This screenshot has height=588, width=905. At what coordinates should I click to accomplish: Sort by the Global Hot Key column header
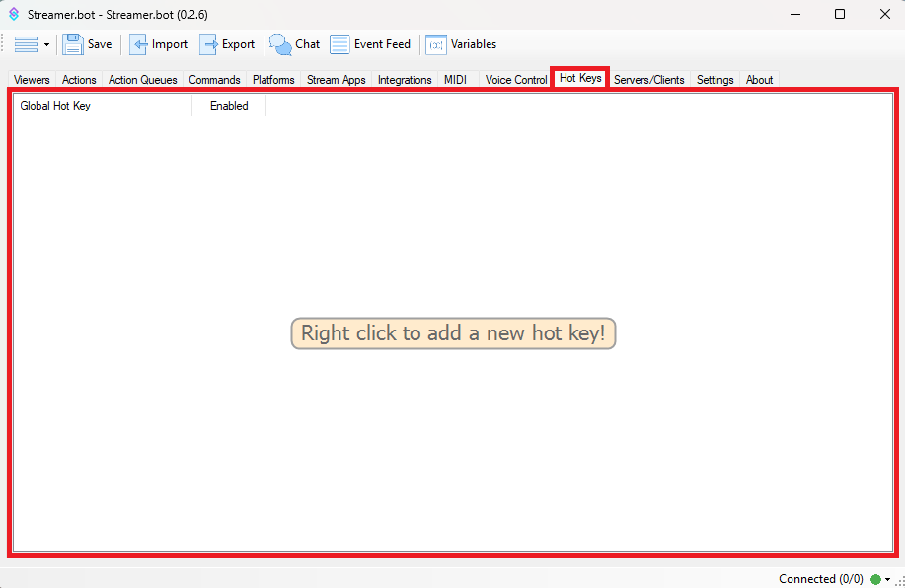coord(55,106)
